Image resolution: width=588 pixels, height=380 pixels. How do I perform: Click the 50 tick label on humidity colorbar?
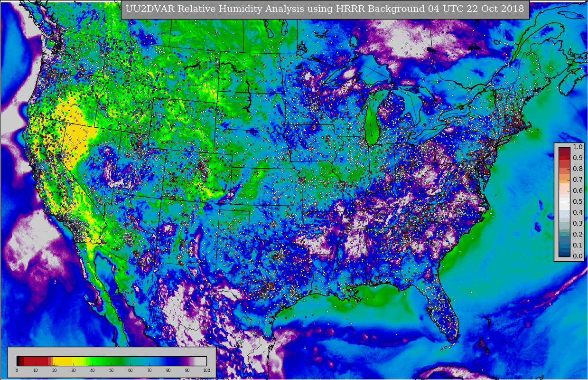coord(112,370)
